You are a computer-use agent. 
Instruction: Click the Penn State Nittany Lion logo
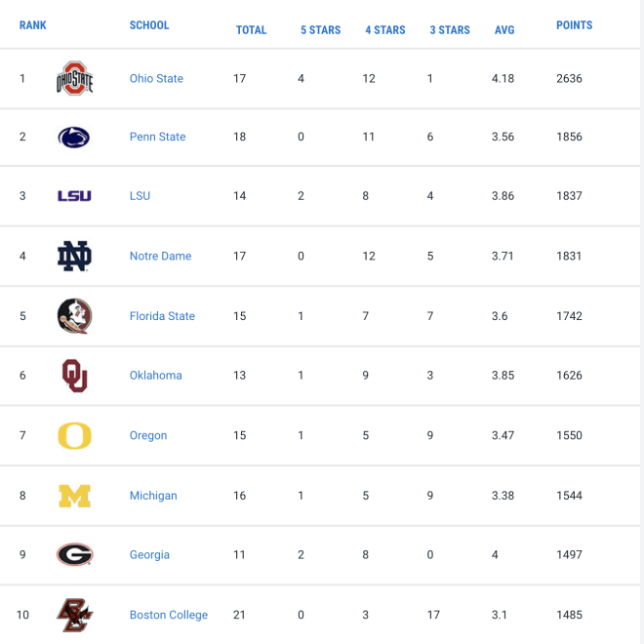[x=74, y=138]
